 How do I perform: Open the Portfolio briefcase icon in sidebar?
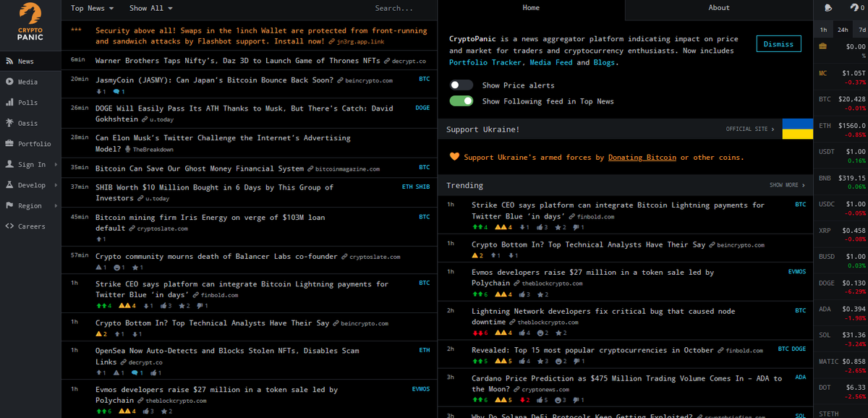click(x=9, y=144)
